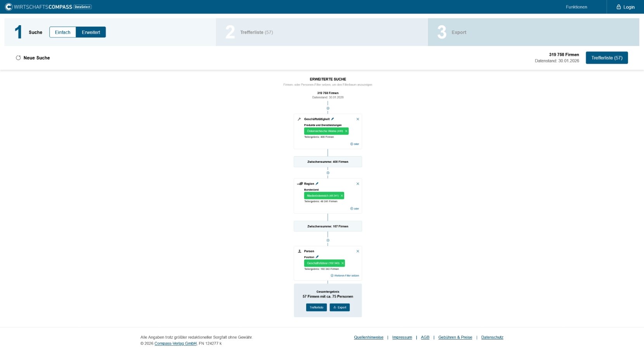Start a Neue Suche
The width and height of the screenshot is (644, 362).
(33, 58)
